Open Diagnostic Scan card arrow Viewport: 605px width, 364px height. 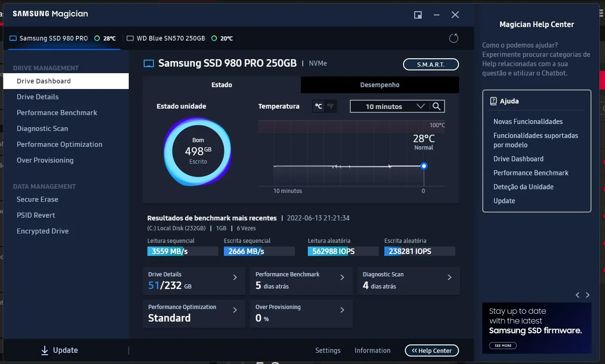click(450, 277)
